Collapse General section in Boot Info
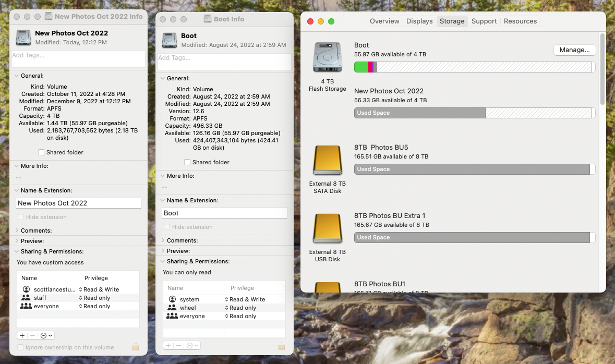615x364 pixels. [x=162, y=78]
